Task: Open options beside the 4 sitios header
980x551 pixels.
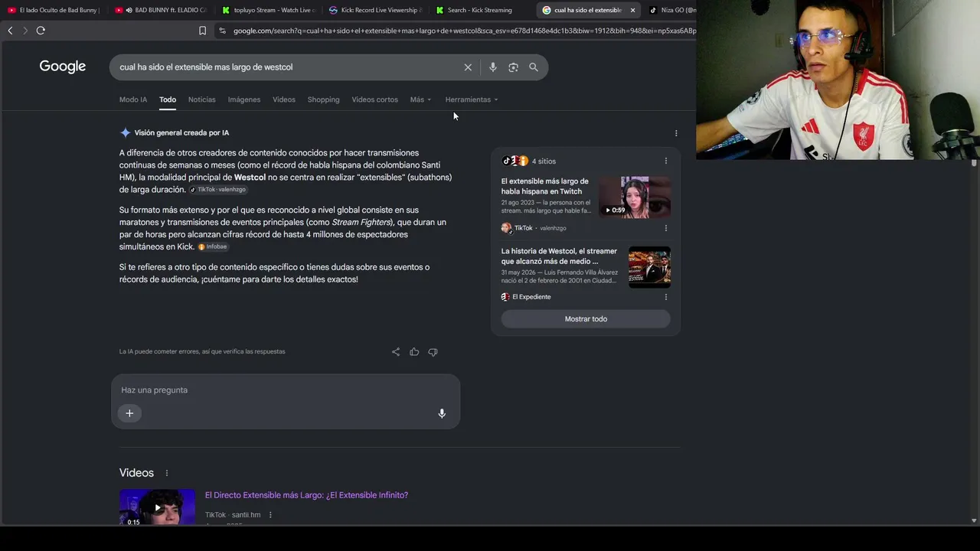Action: click(666, 161)
